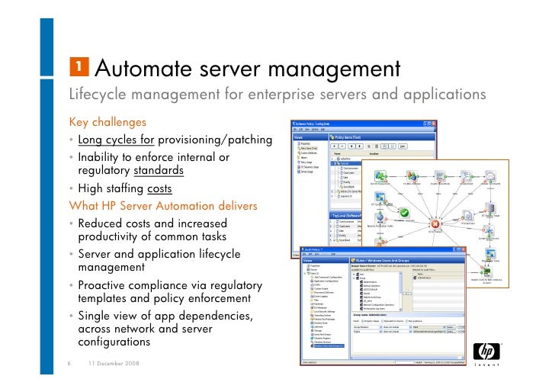Select the second workflow step with colored shapes icon
555x392 pixels.
coord(412,176)
